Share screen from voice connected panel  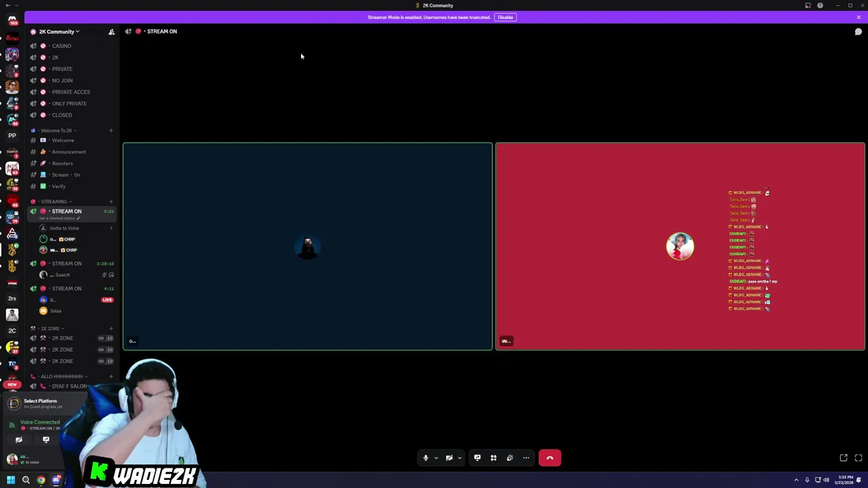pos(46,440)
